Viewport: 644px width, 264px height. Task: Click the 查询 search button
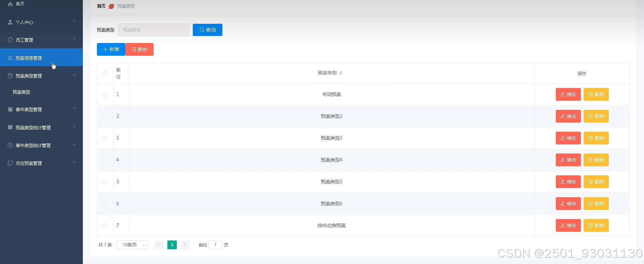click(x=208, y=30)
